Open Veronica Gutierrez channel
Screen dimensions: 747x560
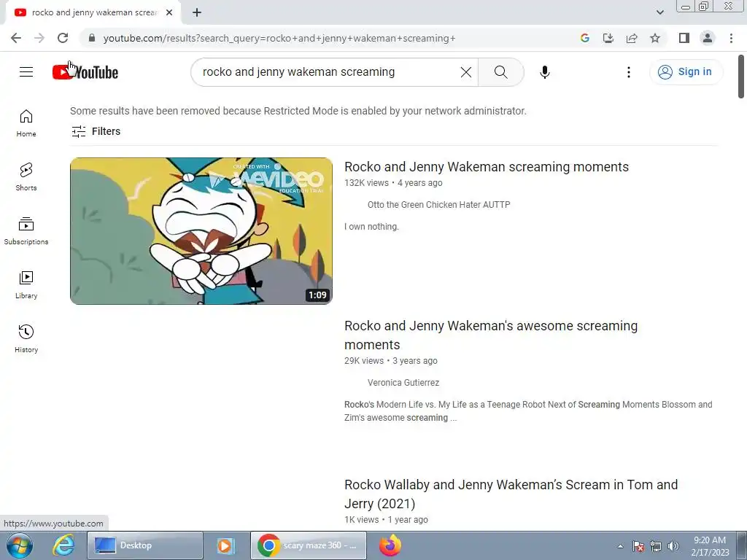pos(403,383)
